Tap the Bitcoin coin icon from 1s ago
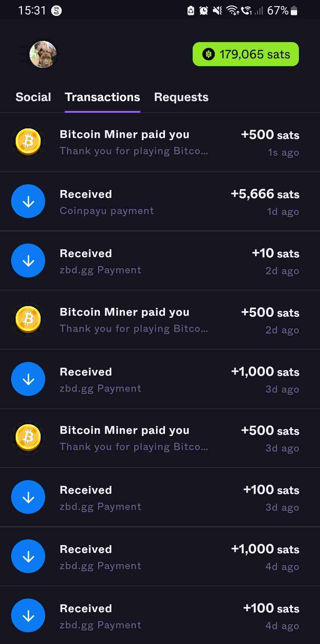320x644 pixels. (x=28, y=142)
